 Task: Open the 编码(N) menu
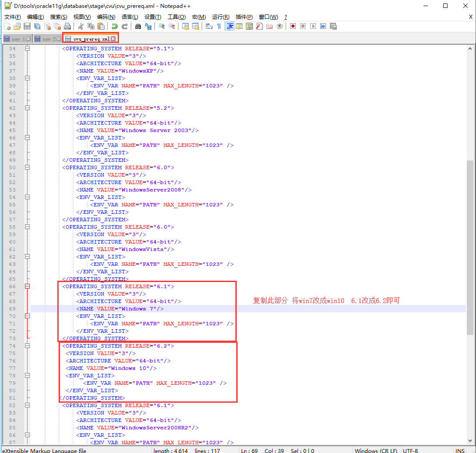click(106, 17)
